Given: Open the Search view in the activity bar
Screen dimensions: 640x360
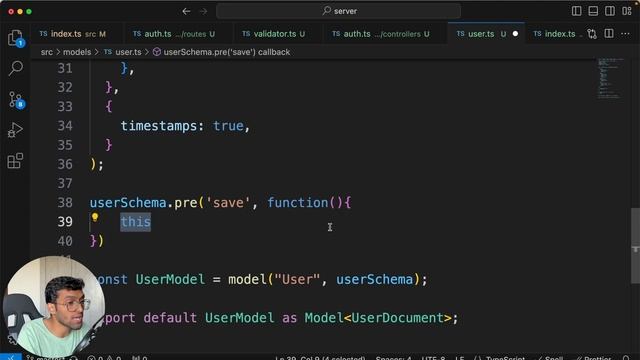Looking at the screenshot, I should (x=16, y=68).
